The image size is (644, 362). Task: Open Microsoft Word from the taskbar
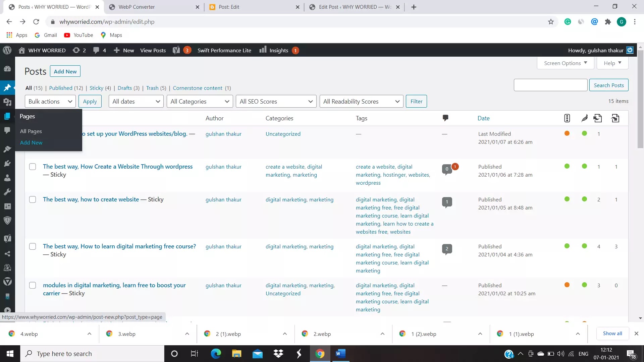pyautogui.click(x=340, y=354)
